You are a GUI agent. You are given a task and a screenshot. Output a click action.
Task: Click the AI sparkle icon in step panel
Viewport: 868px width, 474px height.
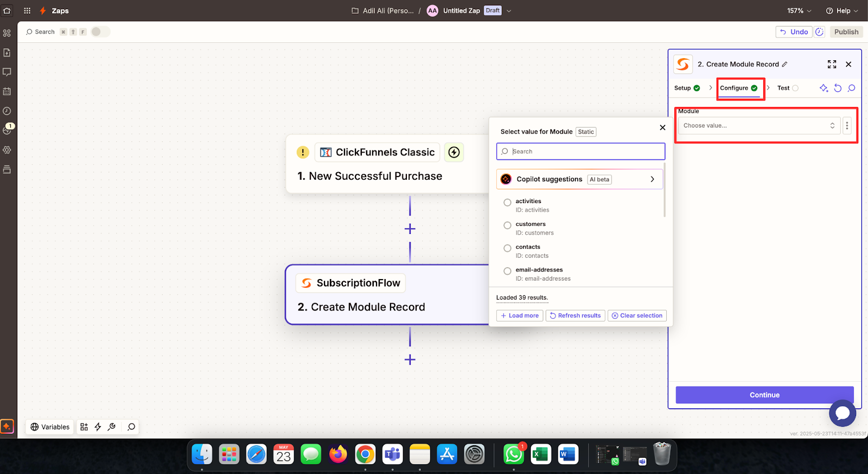coord(824,88)
